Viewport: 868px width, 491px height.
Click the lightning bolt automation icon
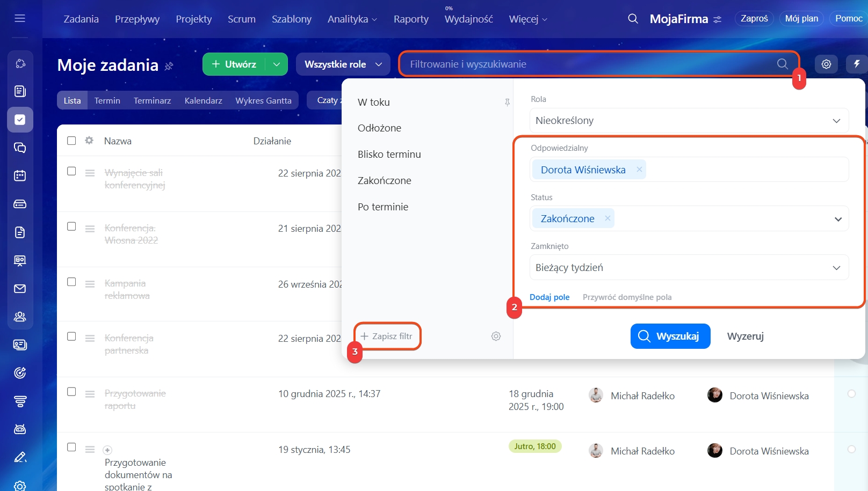857,64
